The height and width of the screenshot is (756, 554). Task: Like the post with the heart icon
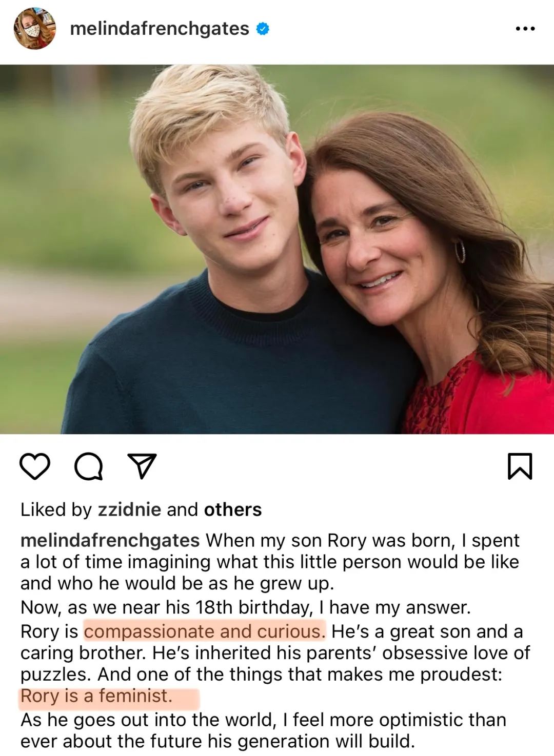point(35,466)
